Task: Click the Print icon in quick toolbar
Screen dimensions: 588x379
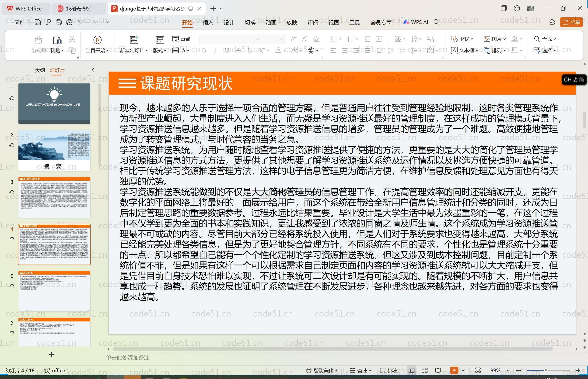Action: tap(59, 22)
